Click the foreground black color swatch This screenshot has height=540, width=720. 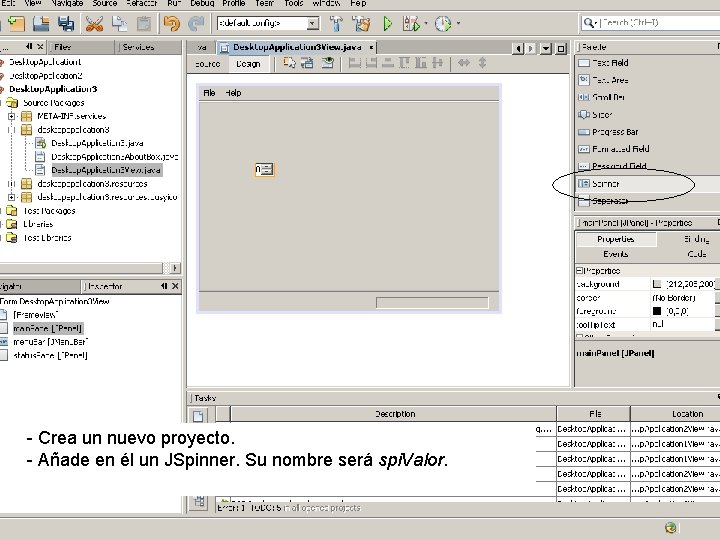(x=657, y=311)
